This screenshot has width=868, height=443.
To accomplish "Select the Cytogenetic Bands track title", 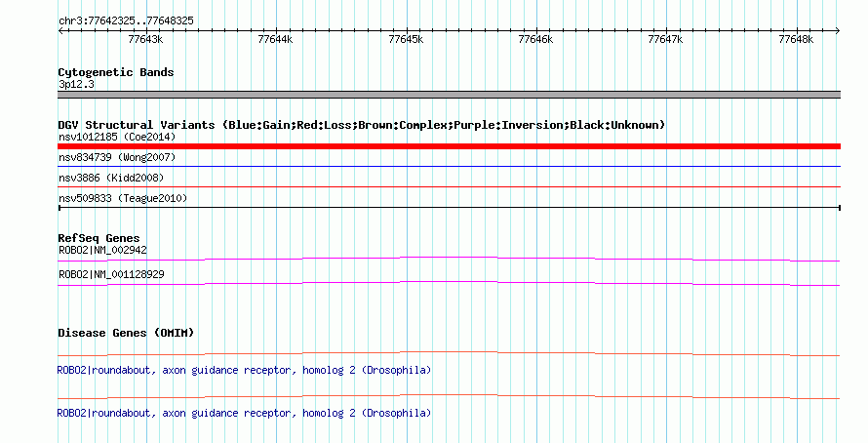I will click(116, 72).
